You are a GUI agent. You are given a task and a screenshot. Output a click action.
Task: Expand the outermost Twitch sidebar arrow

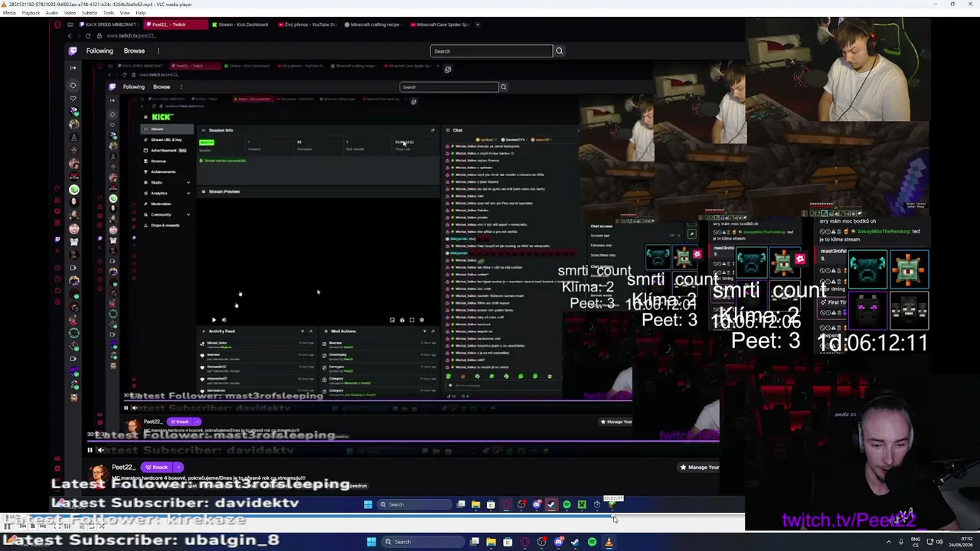pos(73,68)
